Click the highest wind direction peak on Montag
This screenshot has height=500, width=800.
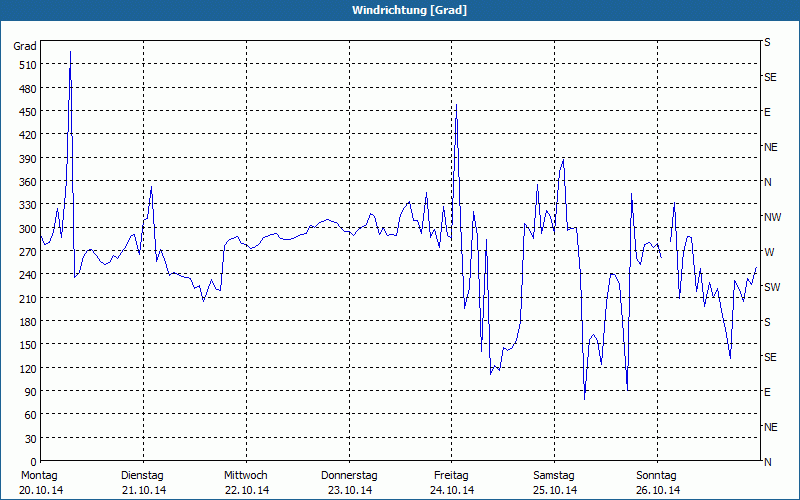[70, 52]
